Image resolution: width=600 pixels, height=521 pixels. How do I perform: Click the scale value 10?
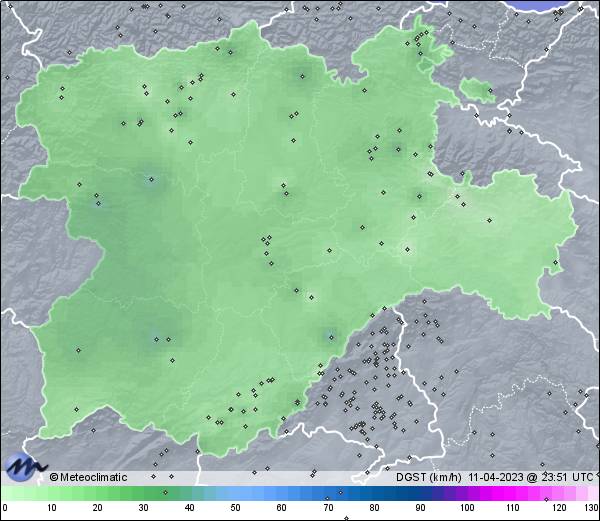(52, 508)
